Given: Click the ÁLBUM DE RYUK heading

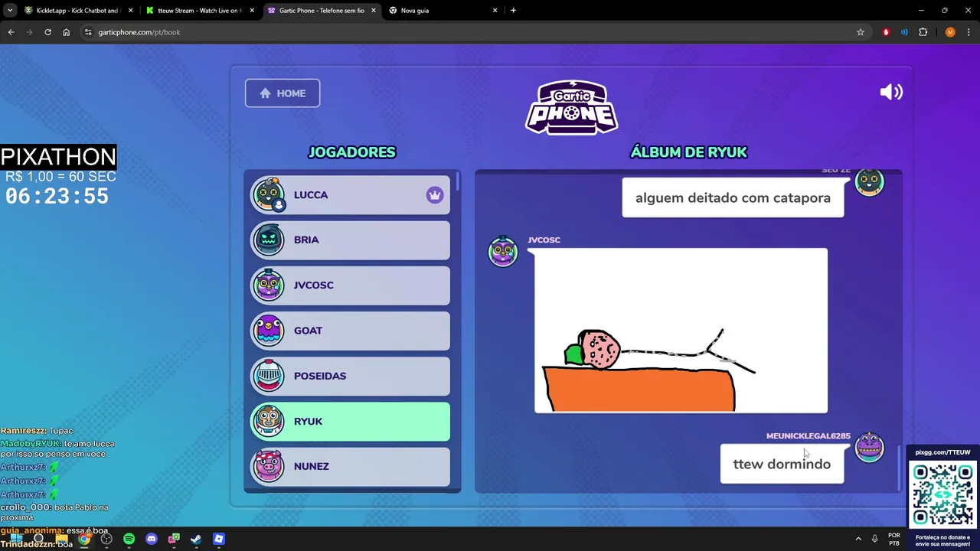Looking at the screenshot, I should click(688, 152).
